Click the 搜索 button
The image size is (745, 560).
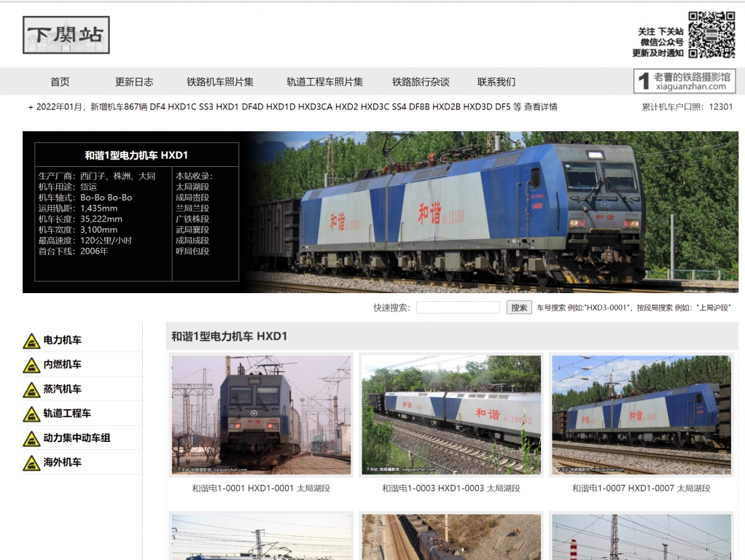point(519,308)
